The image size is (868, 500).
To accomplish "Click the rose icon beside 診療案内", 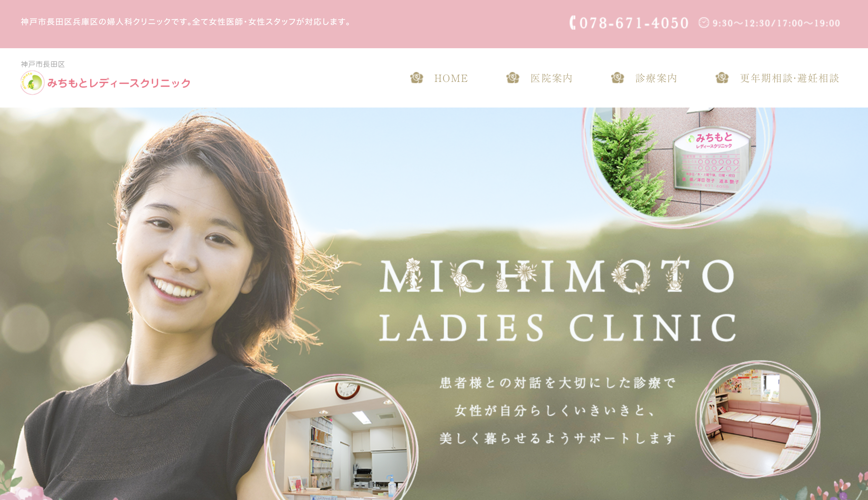I will point(618,78).
